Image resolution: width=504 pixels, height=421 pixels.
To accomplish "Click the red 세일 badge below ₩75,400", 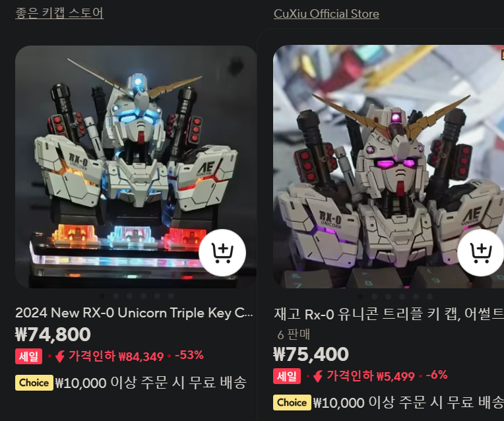I will 287,376.
